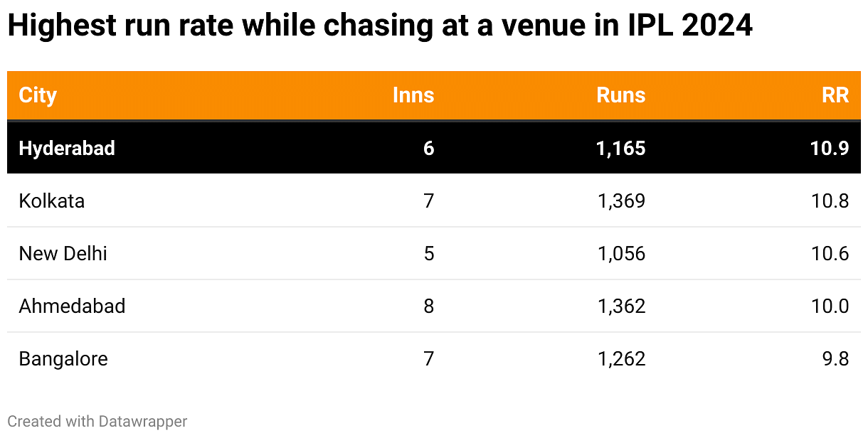Screen dimensions: 868x438
Task: Sort by the Inns column header
Action: click(x=413, y=95)
